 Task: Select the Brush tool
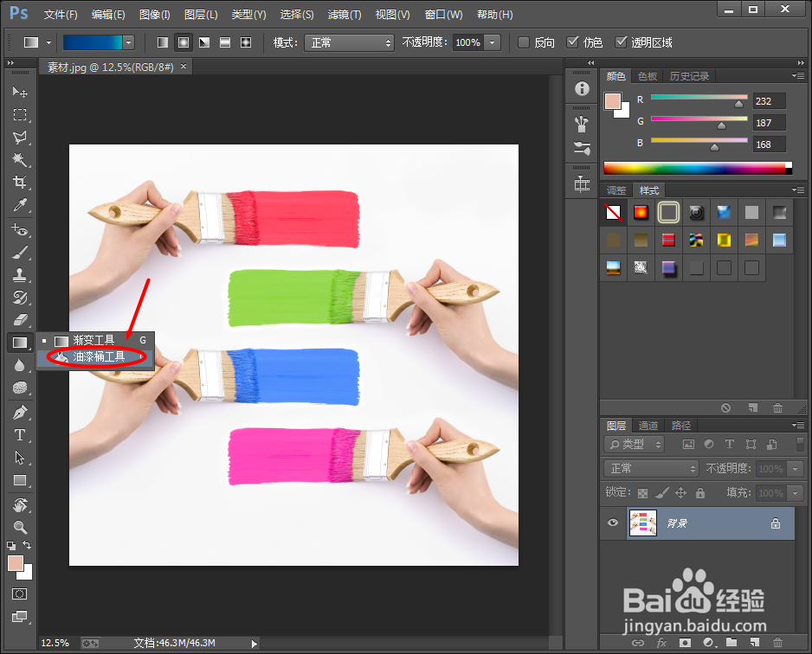[x=20, y=252]
